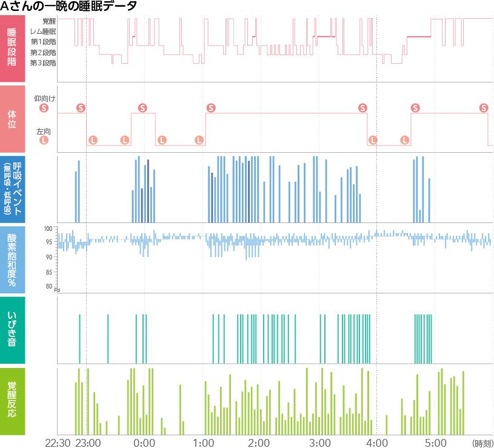This screenshot has height=448, width=494.
Task: Click the L marker just before 4:00
Action: point(373,140)
